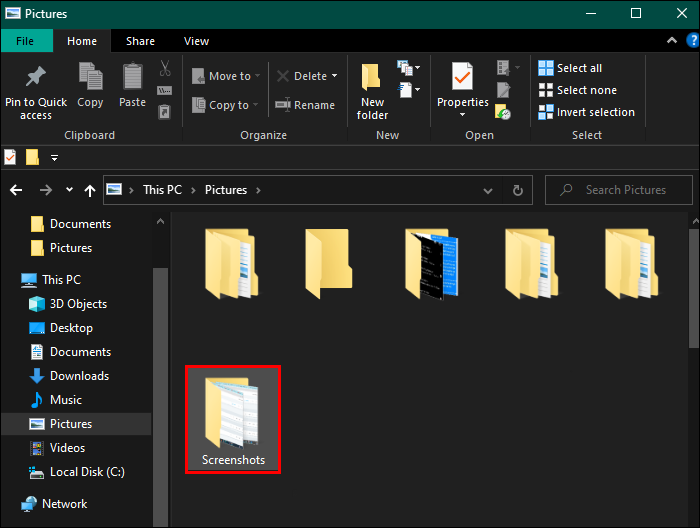Click the Paste shortcut icon

point(164,111)
